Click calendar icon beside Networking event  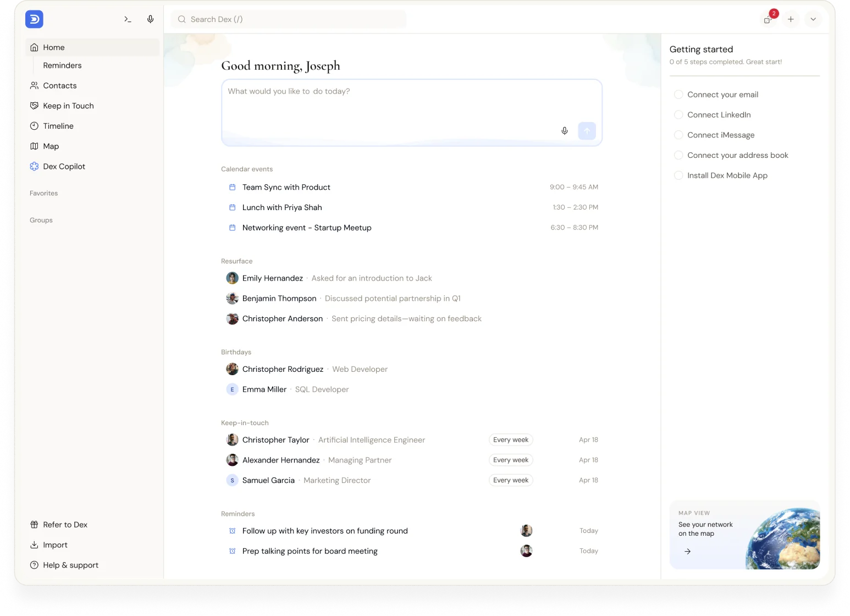(x=232, y=228)
